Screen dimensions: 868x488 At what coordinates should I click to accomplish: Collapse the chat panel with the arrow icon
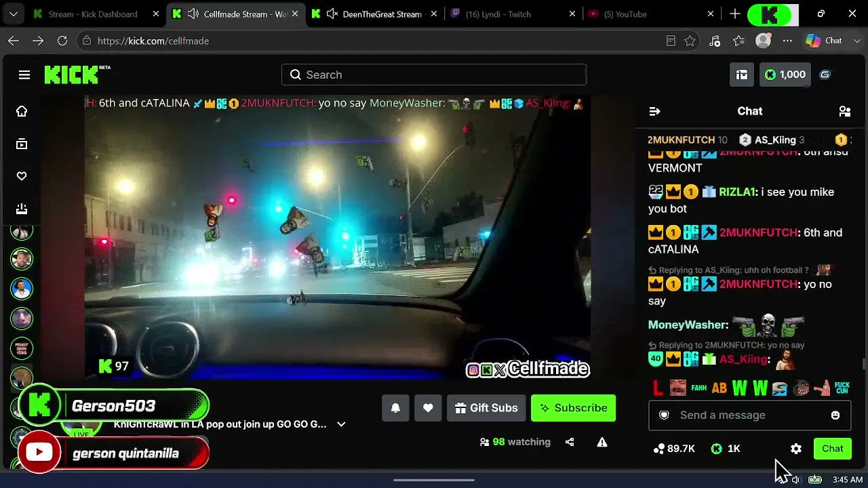coord(654,111)
